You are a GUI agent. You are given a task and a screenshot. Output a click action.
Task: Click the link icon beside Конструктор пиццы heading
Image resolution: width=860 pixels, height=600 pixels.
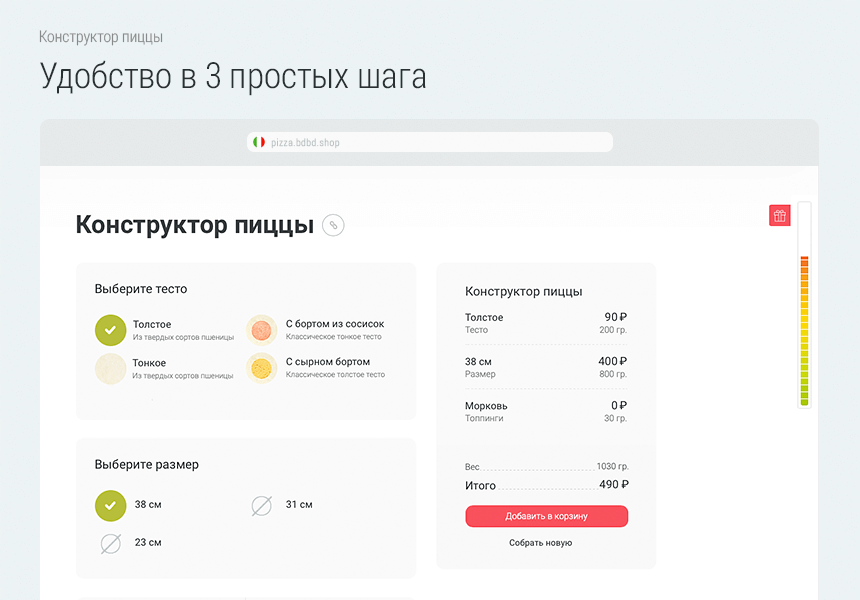point(333,225)
